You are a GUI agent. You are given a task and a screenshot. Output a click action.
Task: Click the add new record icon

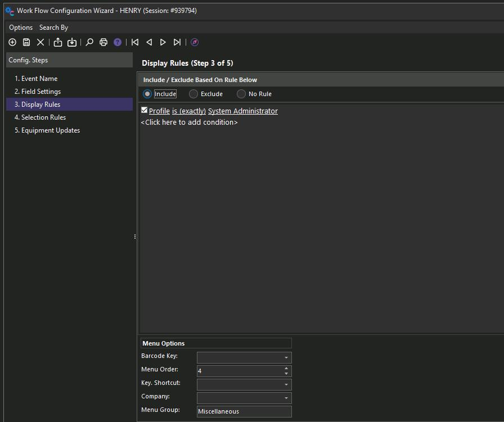[x=12, y=42]
